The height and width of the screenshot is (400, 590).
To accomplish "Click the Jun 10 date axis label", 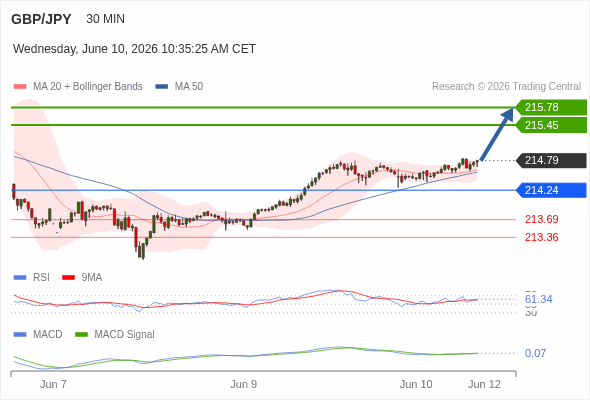I will (416, 384).
